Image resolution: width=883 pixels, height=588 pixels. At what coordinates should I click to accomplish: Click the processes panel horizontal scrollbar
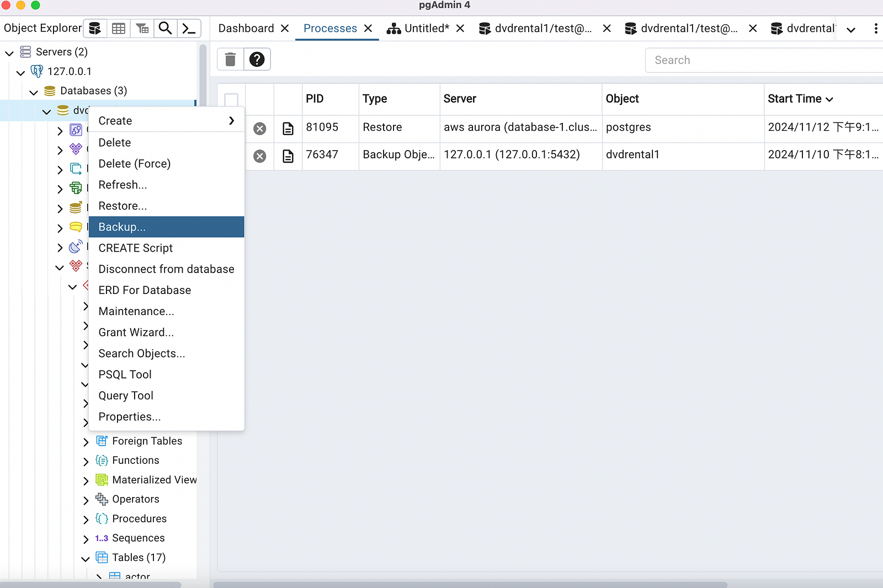tap(470, 585)
